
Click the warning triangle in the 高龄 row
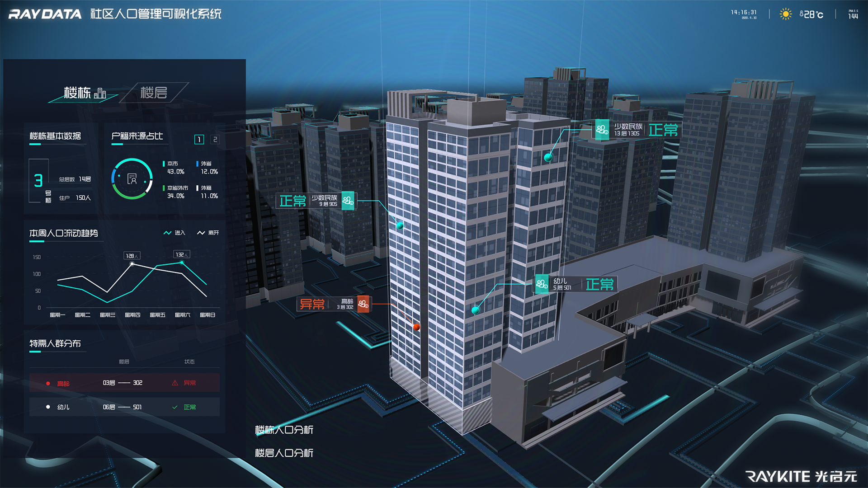175,383
